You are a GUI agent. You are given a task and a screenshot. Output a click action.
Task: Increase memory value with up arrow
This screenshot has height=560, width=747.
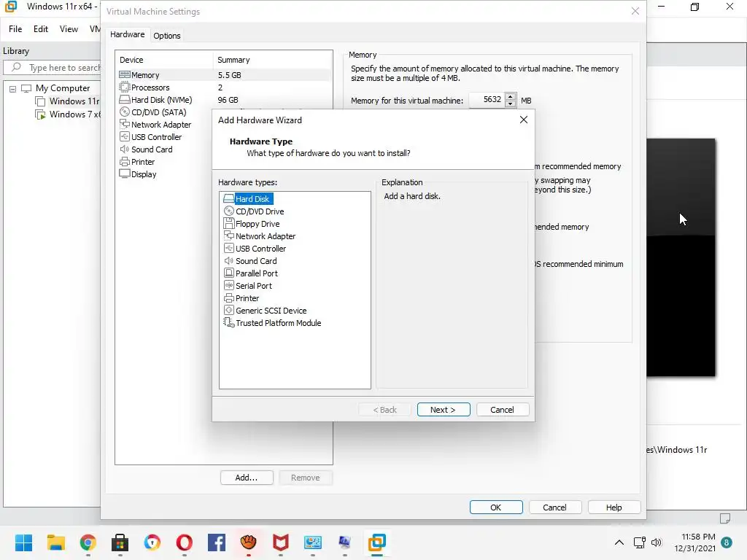(510, 96)
